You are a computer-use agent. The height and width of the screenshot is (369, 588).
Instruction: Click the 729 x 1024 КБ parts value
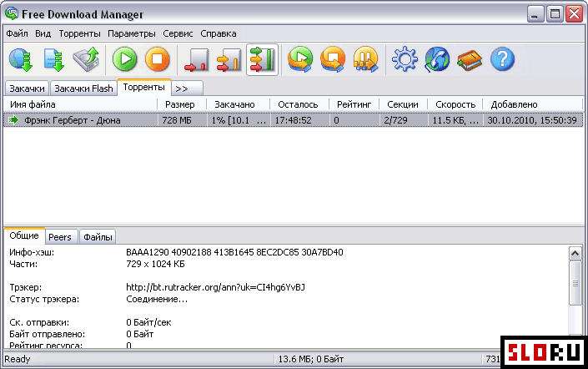[155, 264]
